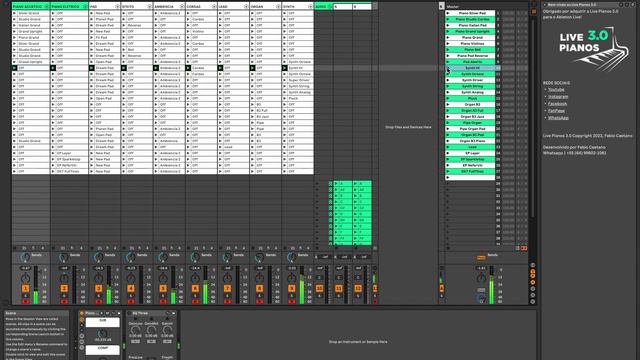Launch the Pluck scene

[448, 98]
